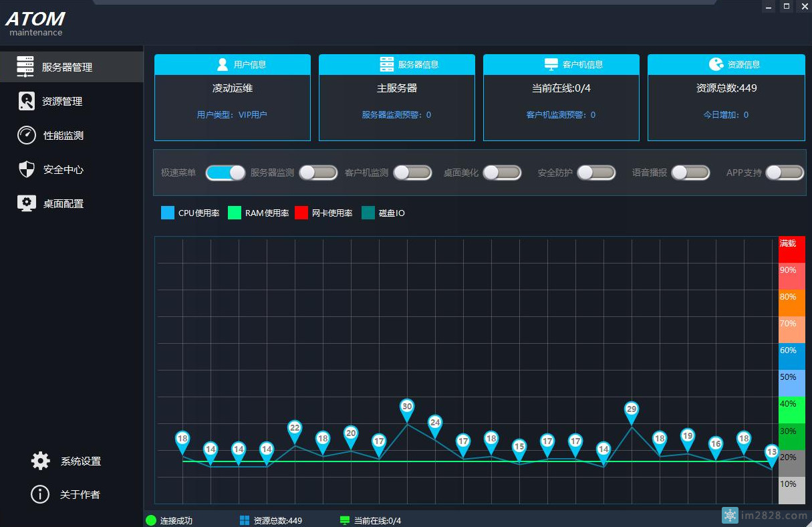Disable the 极速菜单 toggle
Screen dimensions: 812x527
point(225,173)
